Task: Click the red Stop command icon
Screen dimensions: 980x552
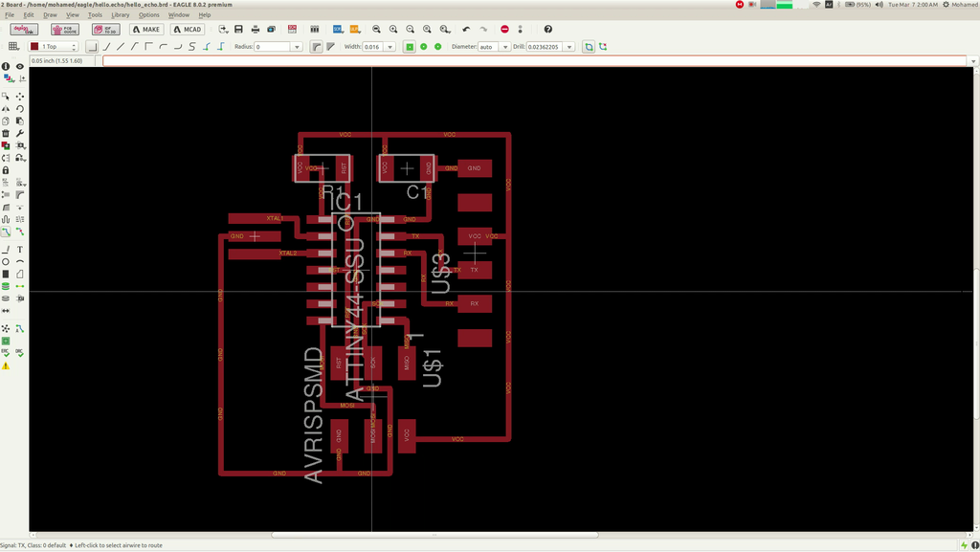Action: pos(504,30)
